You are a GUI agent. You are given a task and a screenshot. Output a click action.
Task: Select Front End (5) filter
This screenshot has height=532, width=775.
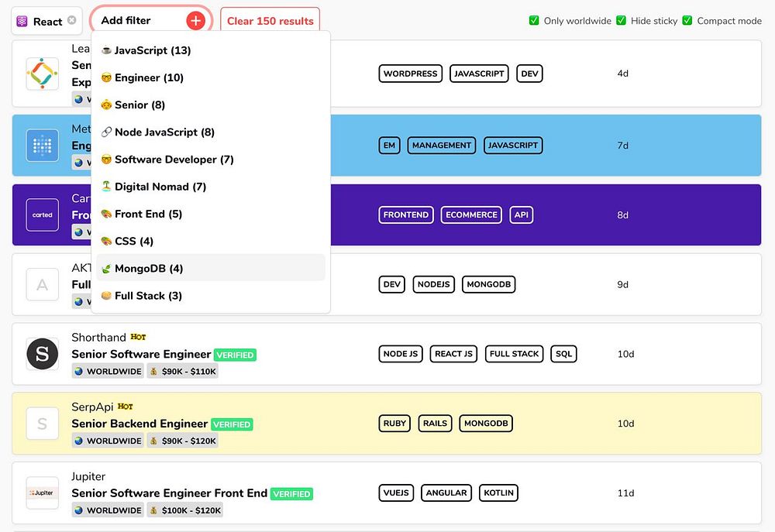(x=211, y=214)
